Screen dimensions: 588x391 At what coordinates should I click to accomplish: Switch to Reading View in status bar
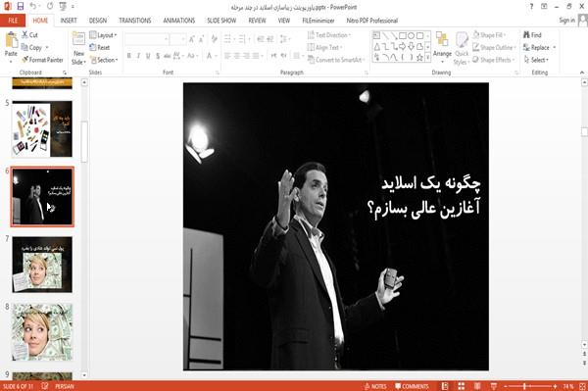point(477,386)
